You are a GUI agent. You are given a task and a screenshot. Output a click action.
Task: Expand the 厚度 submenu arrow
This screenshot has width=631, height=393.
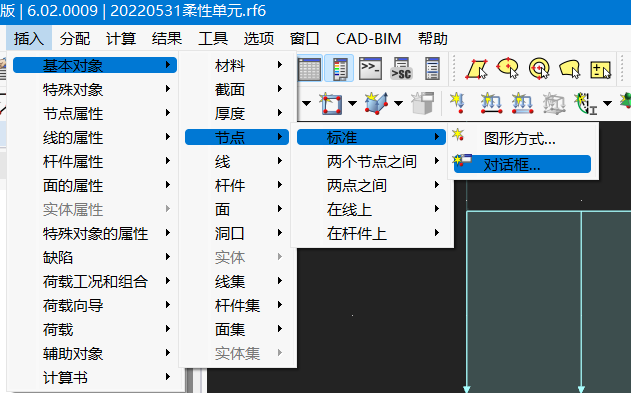280,113
